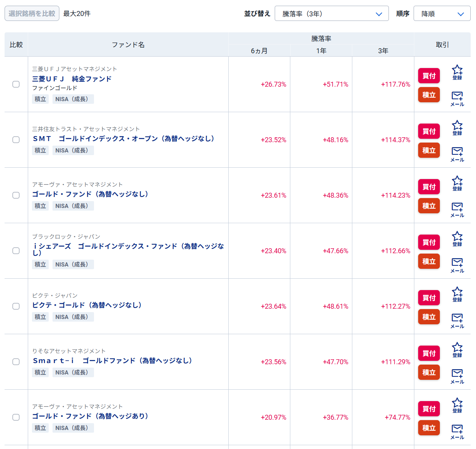
Task: Click +74.77% three-year return value
Action: (x=398, y=417)
